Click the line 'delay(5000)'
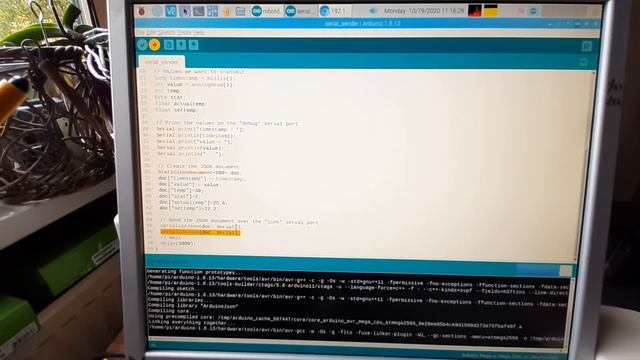The width and height of the screenshot is (640, 360). [x=178, y=244]
